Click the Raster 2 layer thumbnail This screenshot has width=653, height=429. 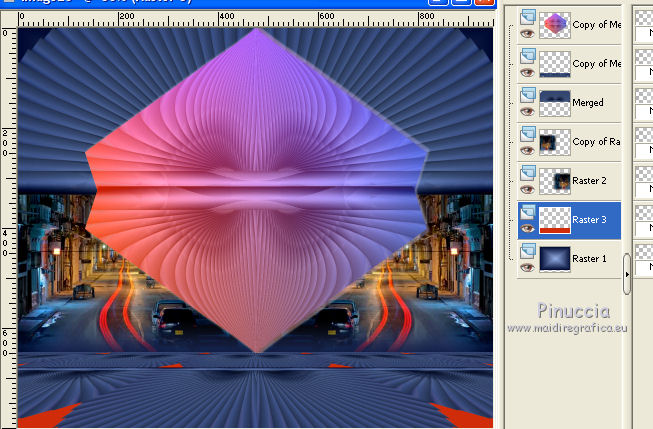click(555, 181)
